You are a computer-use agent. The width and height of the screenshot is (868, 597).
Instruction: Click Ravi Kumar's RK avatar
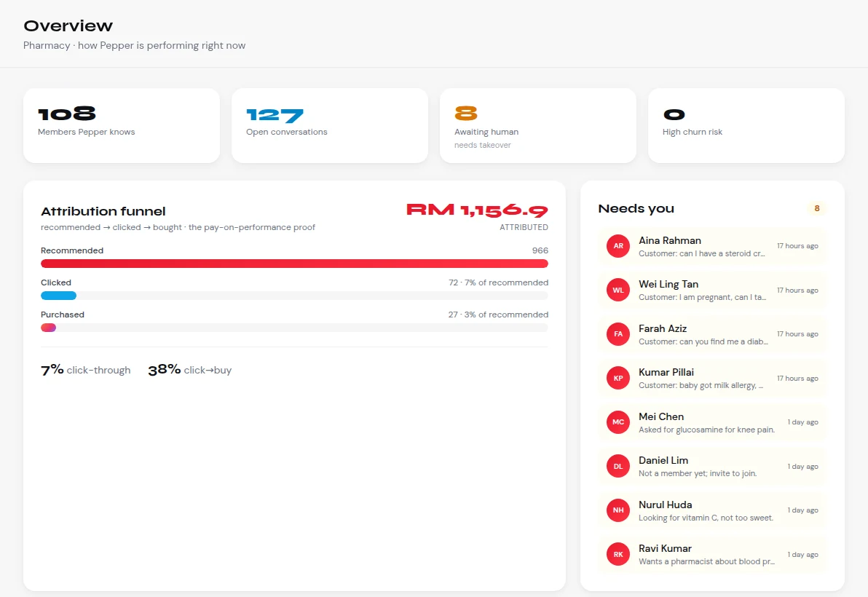coord(618,554)
